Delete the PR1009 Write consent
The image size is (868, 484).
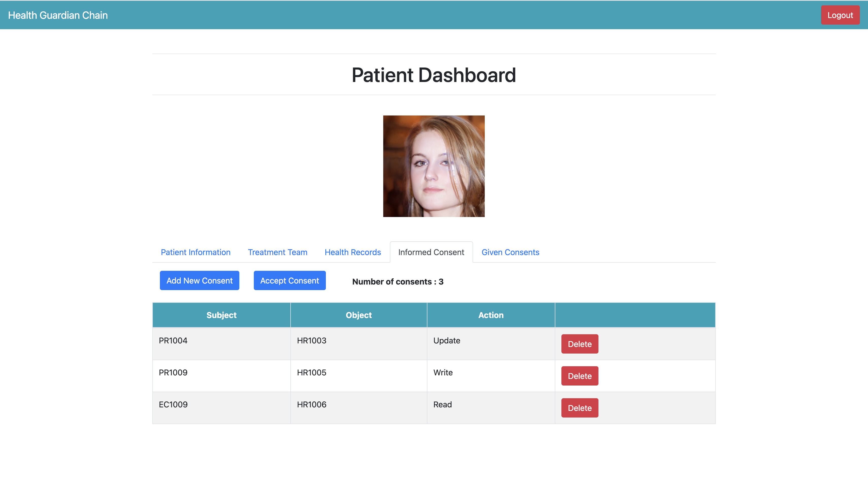pyautogui.click(x=580, y=376)
